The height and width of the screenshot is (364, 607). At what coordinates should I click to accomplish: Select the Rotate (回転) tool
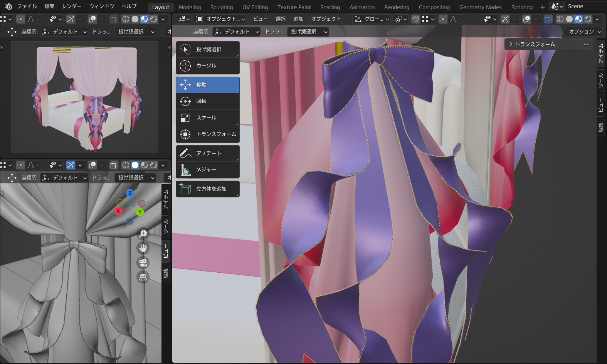click(207, 101)
